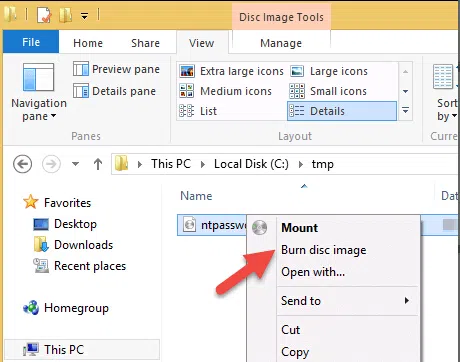460x362 pixels.
Task: Open Recent places in navigation pane
Action: [90, 266]
